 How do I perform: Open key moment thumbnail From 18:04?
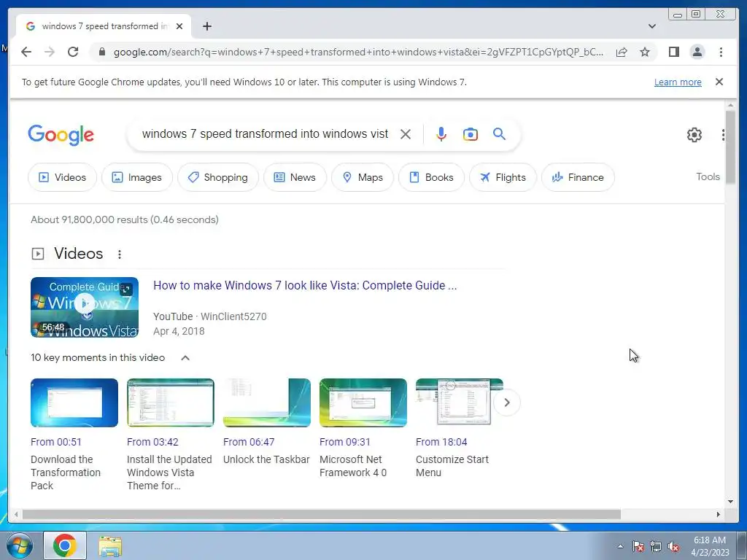(460, 402)
